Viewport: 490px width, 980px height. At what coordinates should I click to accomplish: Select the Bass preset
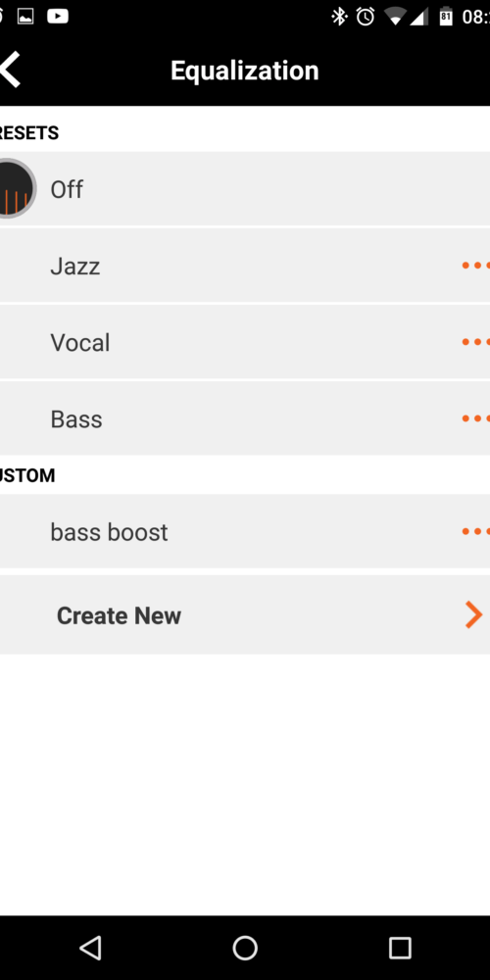coord(245,418)
